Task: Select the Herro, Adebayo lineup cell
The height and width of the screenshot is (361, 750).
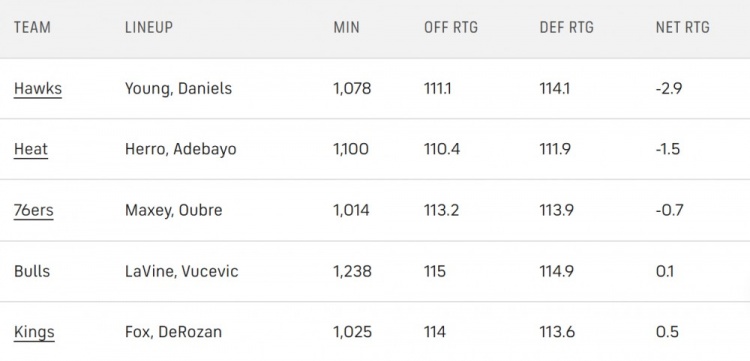Action: click(181, 149)
